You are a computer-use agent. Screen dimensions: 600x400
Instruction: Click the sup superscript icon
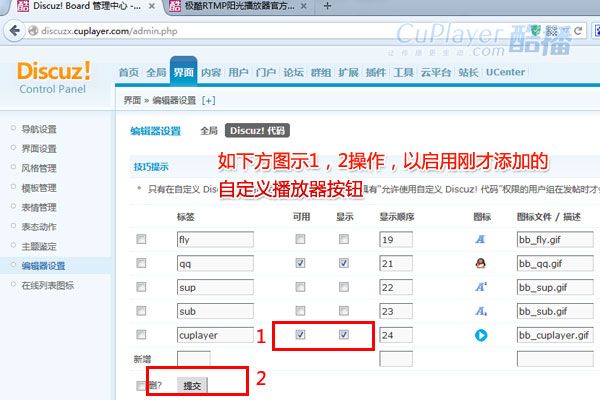pos(481,287)
